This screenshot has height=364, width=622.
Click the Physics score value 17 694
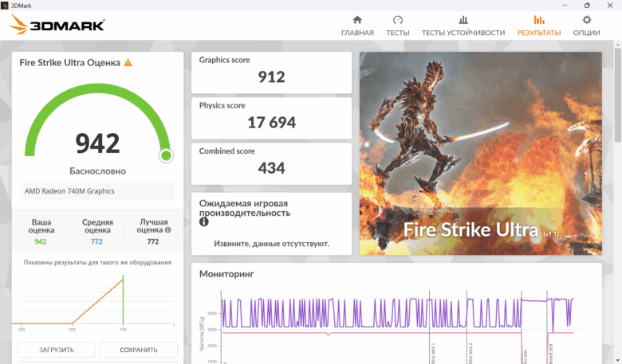[x=271, y=123]
